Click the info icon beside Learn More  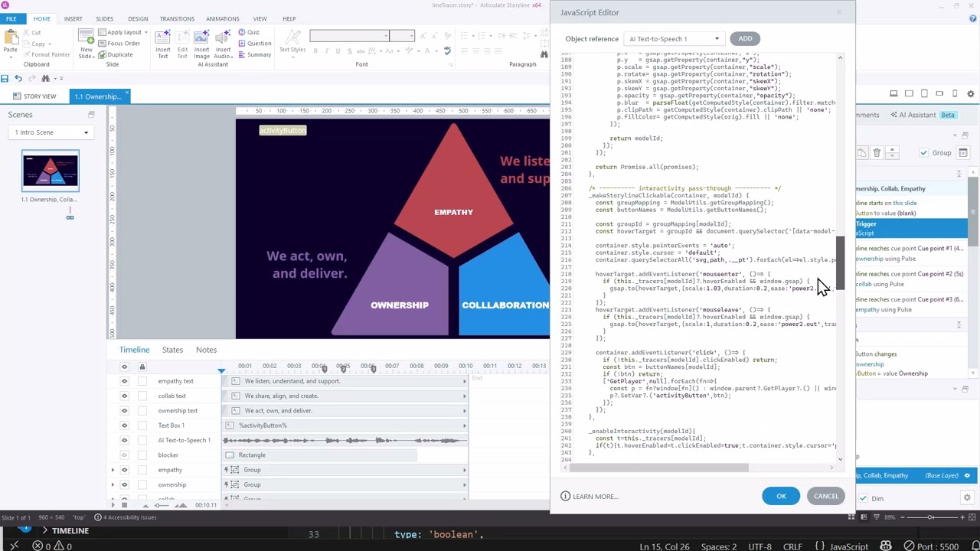[565, 497]
